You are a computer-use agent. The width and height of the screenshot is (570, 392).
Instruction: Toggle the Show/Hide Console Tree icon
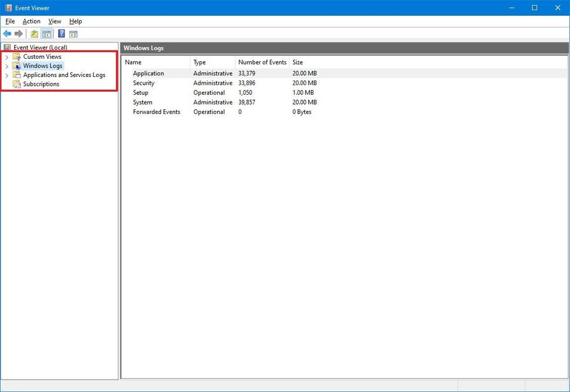pos(46,33)
